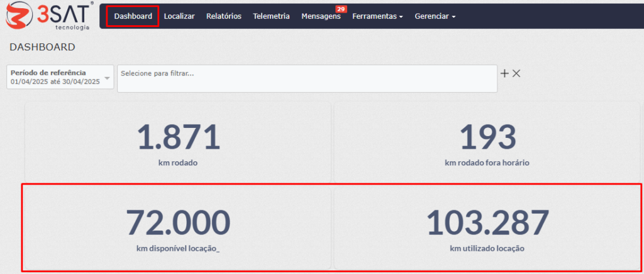Click the 72.000 value
The height and width of the screenshot is (274, 644).
click(x=178, y=222)
